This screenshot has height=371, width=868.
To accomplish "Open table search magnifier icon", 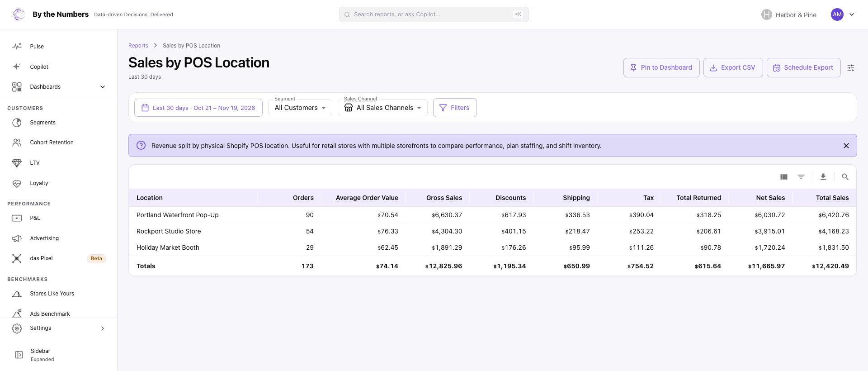I will (845, 177).
